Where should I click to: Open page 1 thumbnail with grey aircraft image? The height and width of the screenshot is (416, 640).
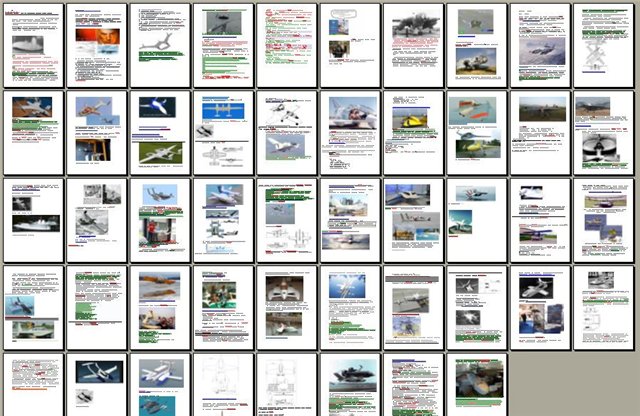coord(33,45)
